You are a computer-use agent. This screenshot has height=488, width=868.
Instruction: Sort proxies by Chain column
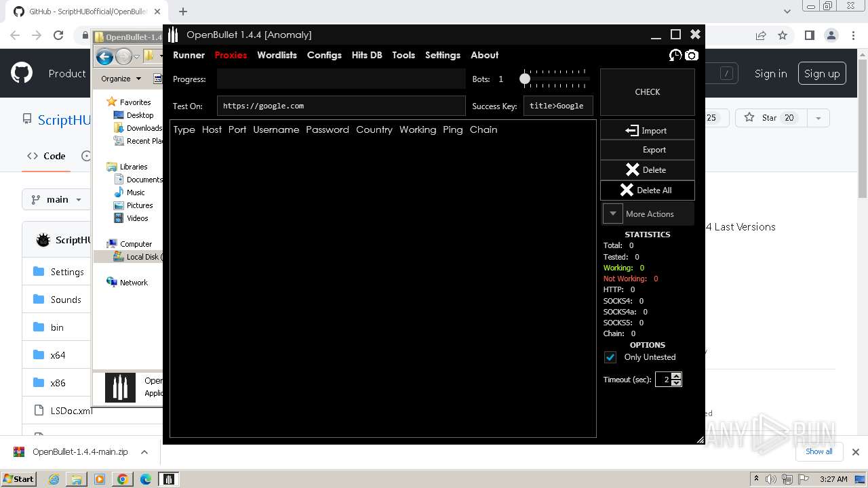(x=484, y=129)
